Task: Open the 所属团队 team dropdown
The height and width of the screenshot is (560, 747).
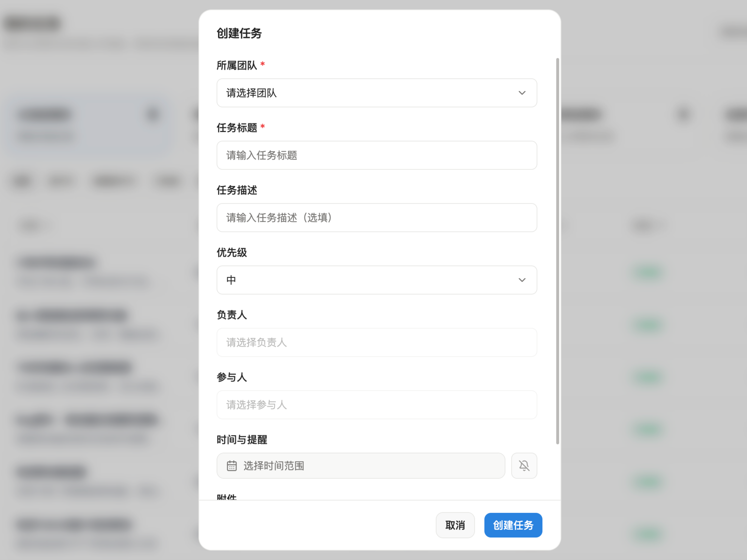Action: pyautogui.click(x=376, y=93)
